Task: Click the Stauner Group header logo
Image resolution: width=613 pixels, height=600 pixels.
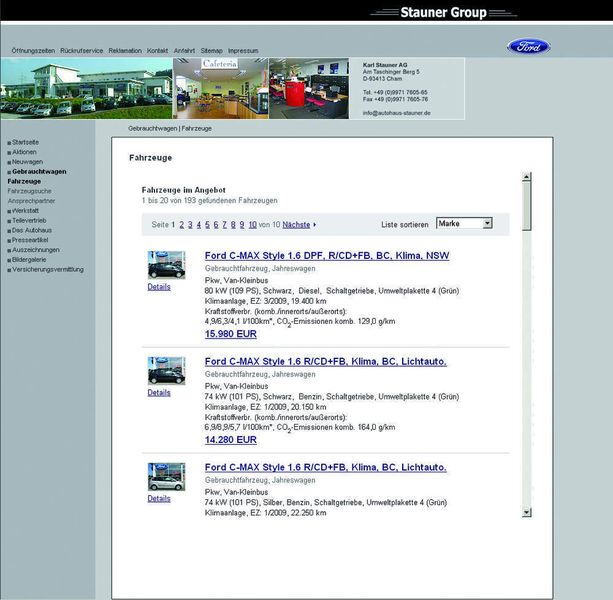Action: point(443,13)
